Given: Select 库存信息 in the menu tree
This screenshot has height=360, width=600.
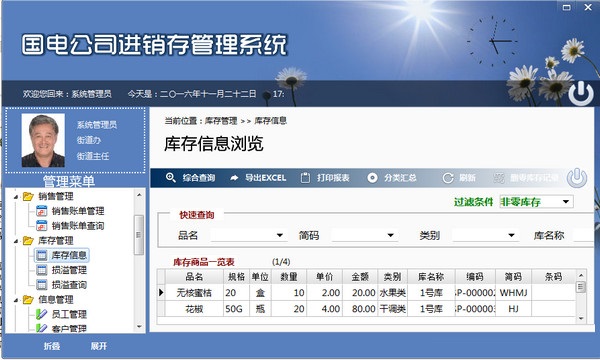Looking at the screenshot, I should (x=69, y=255).
